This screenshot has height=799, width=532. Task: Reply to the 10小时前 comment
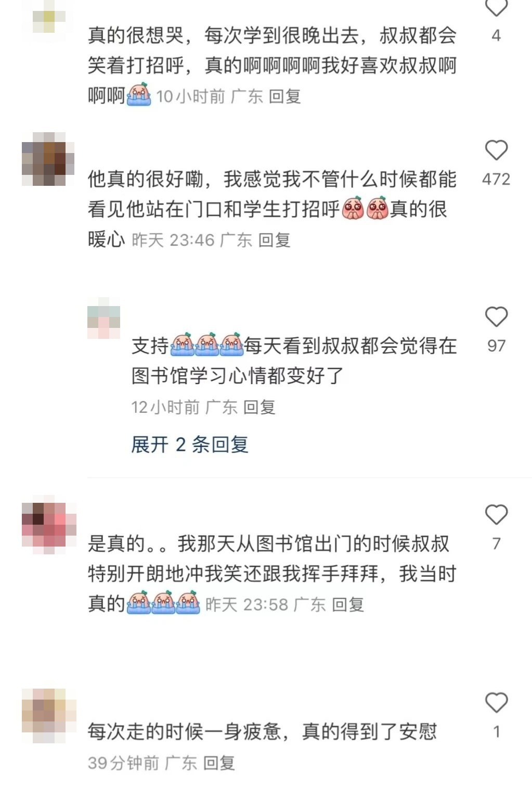pyautogui.click(x=285, y=96)
